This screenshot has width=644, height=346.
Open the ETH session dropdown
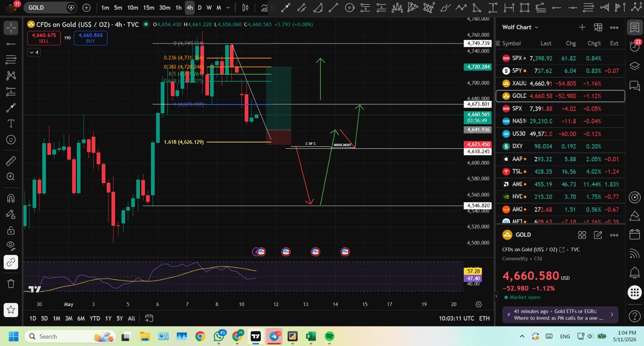[484, 319]
